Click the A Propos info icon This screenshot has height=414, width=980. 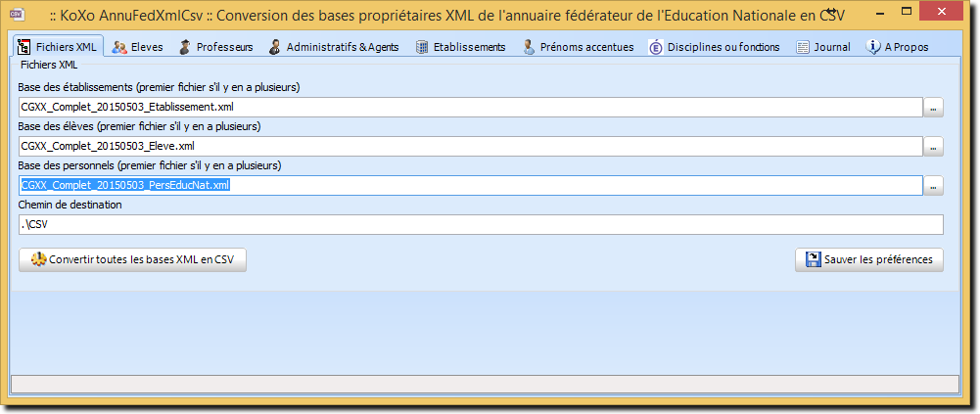873,47
